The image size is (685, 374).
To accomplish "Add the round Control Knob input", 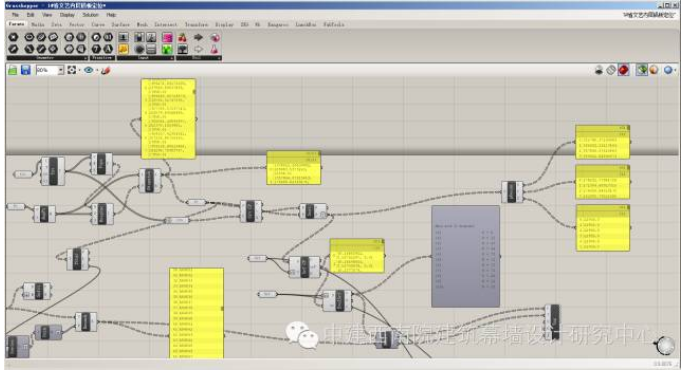I will (139, 49).
